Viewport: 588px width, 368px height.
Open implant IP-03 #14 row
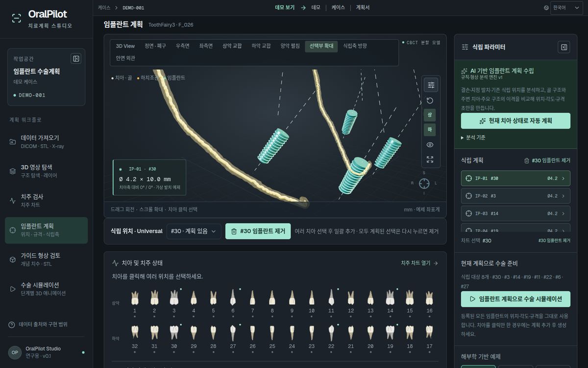(x=515, y=213)
